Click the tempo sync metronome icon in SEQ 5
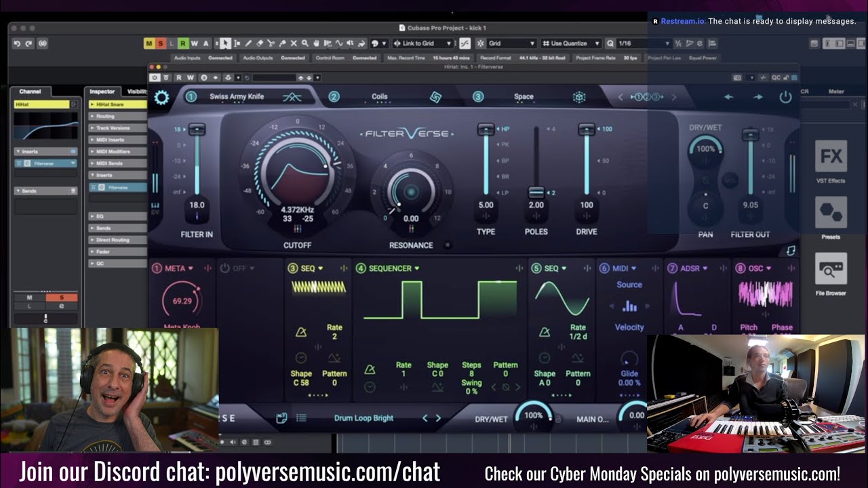This screenshot has width=868, height=488. 544,332
